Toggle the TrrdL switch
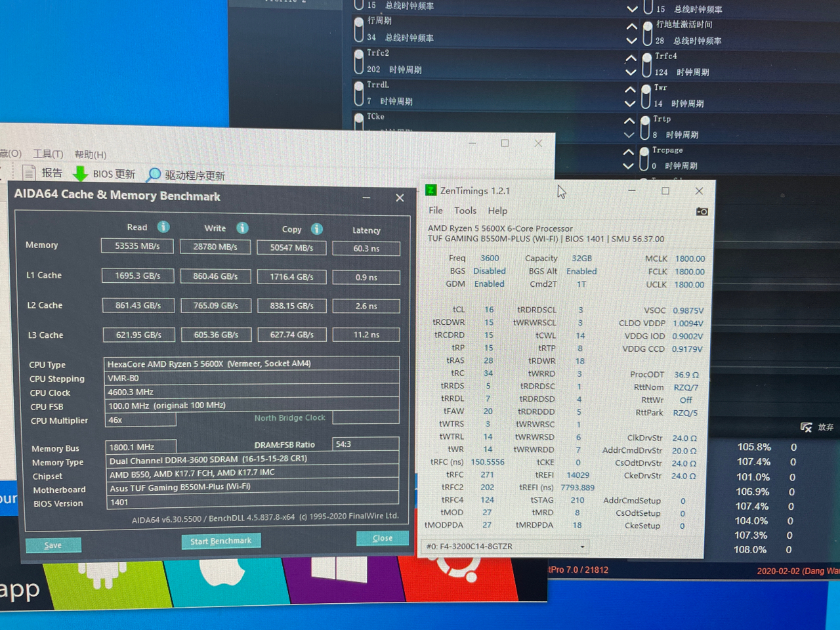This screenshot has height=630, width=840. click(x=359, y=93)
